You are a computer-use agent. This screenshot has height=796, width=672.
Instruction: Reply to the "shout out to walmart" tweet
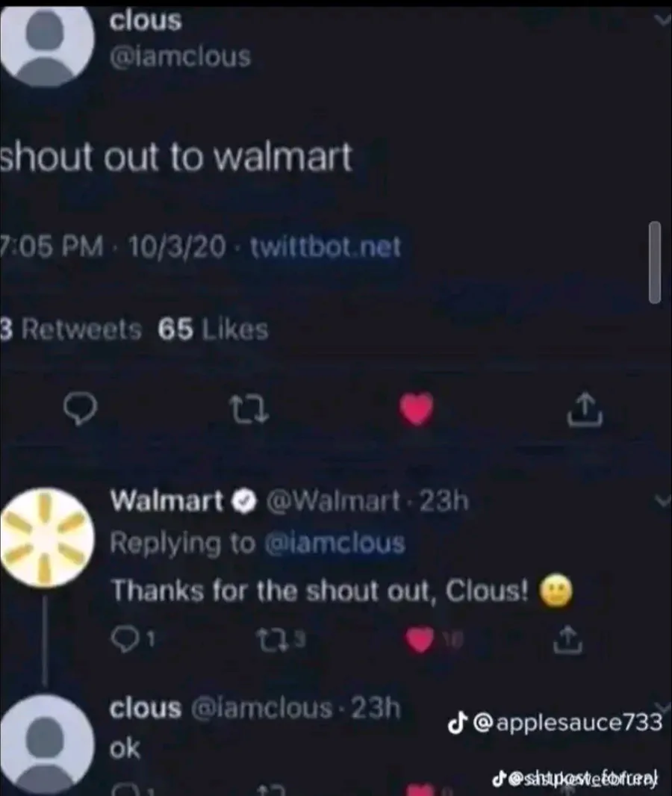pos(80,410)
